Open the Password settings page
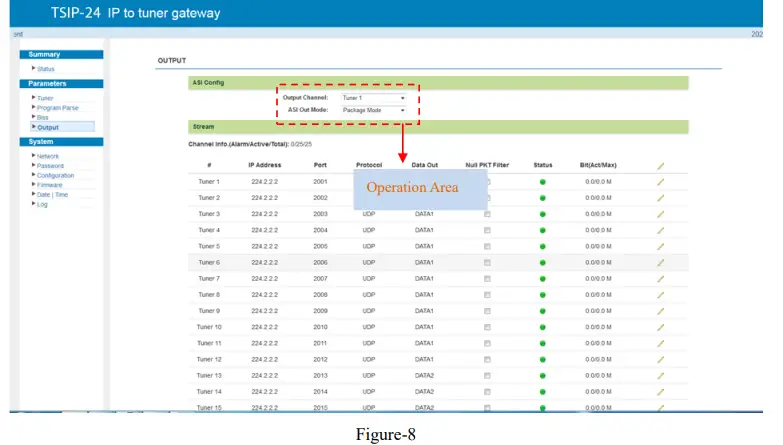Viewport: 783px width, 445px height. click(50, 166)
